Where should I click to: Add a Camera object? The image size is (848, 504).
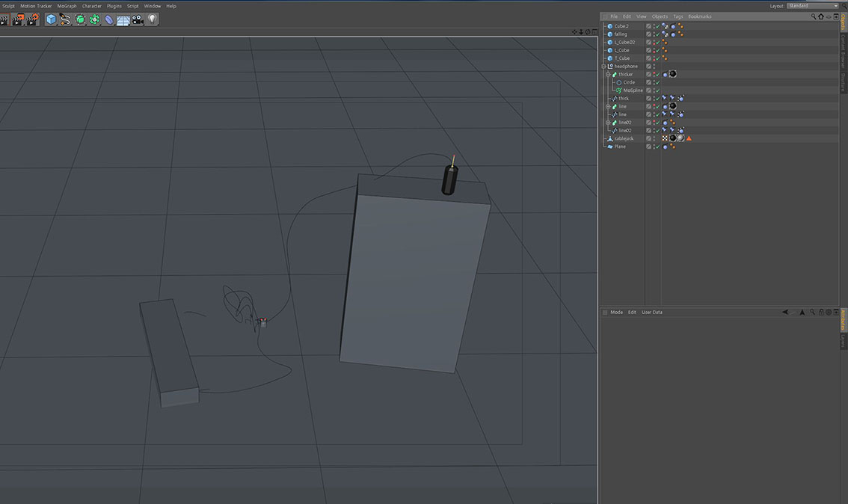138,19
